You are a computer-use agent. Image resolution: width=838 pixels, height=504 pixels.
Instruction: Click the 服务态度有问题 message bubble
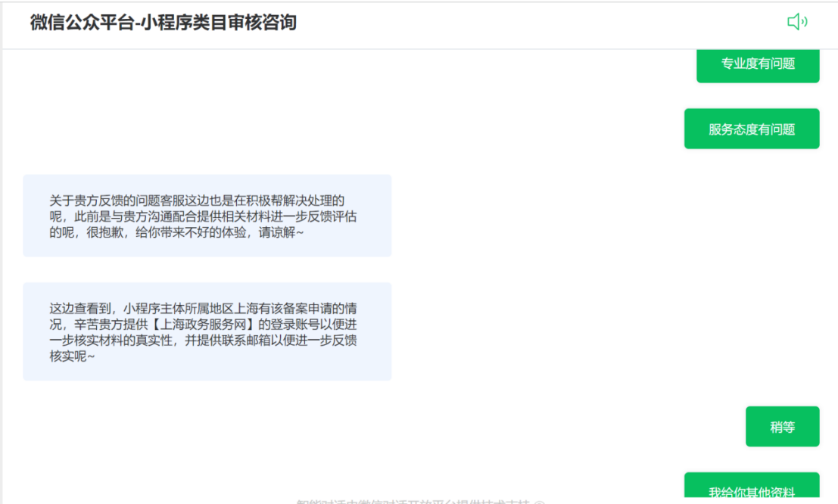(752, 129)
